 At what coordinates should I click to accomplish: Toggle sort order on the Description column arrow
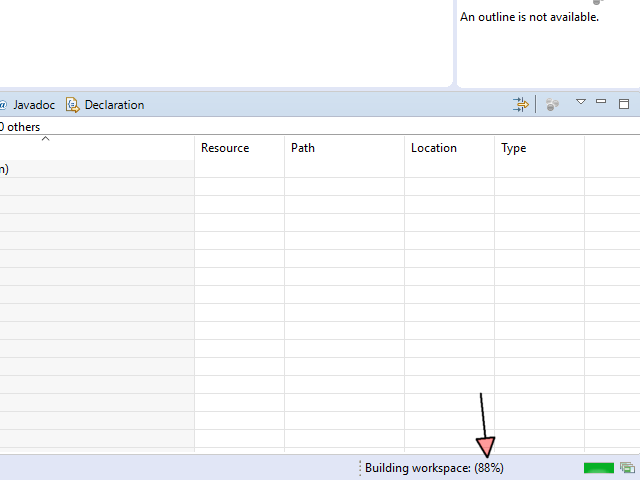45,140
